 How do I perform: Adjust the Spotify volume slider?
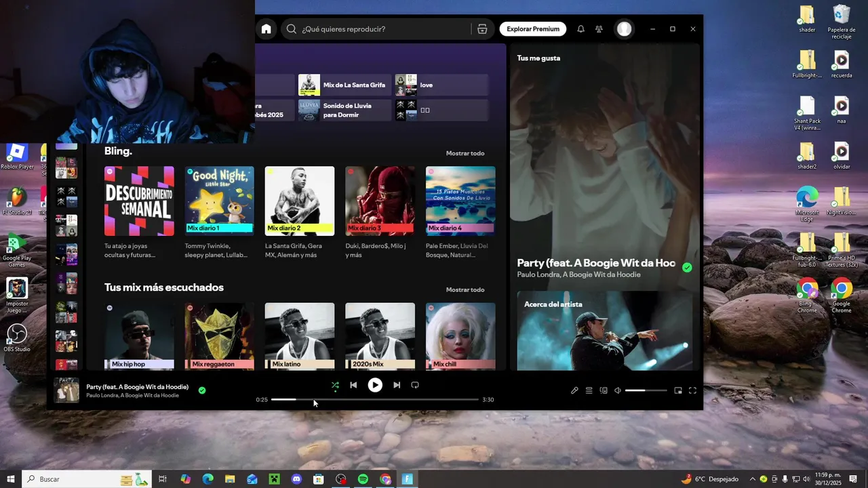646,390
